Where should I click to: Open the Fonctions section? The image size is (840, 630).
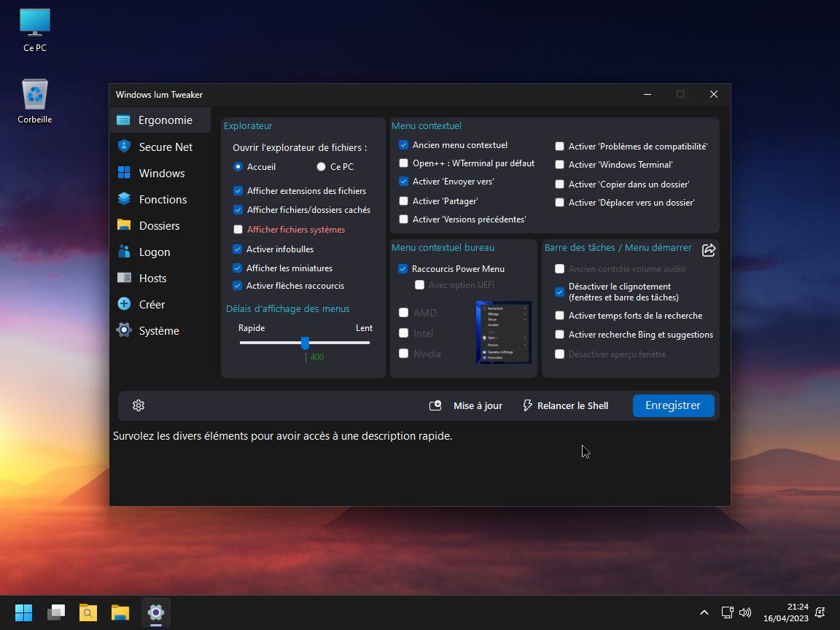160,199
